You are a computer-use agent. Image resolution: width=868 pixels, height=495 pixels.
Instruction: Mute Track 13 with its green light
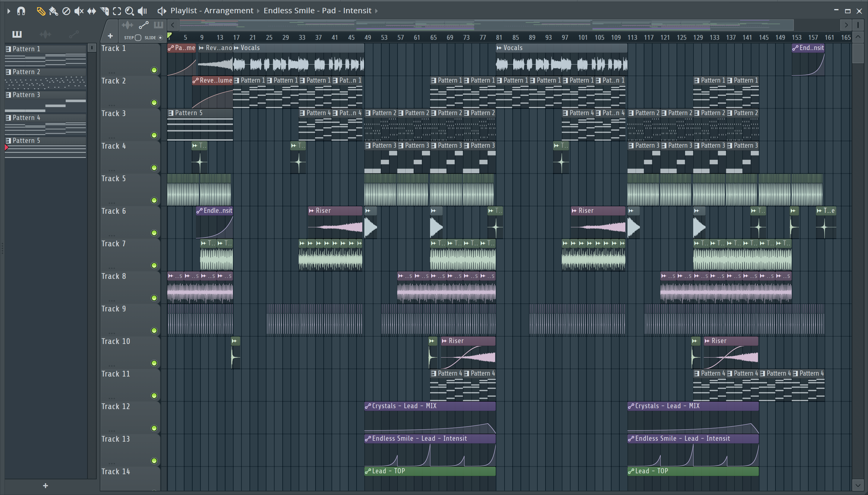pyautogui.click(x=154, y=461)
